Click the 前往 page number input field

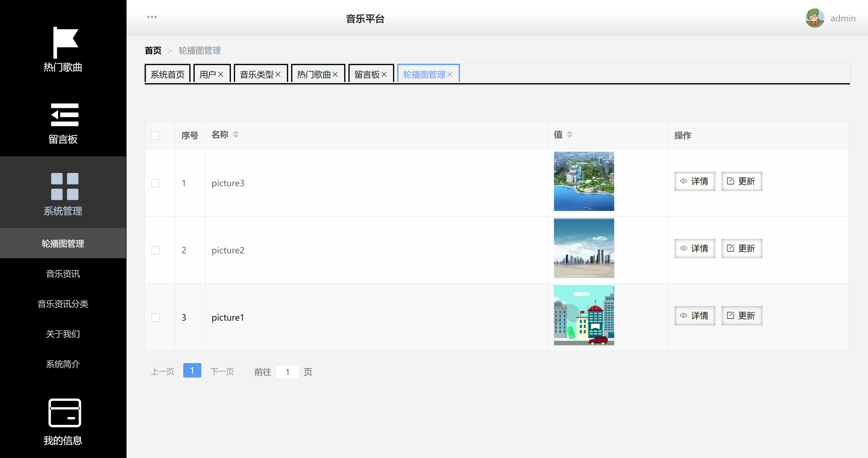pyautogui.click(x=288, y=372)
